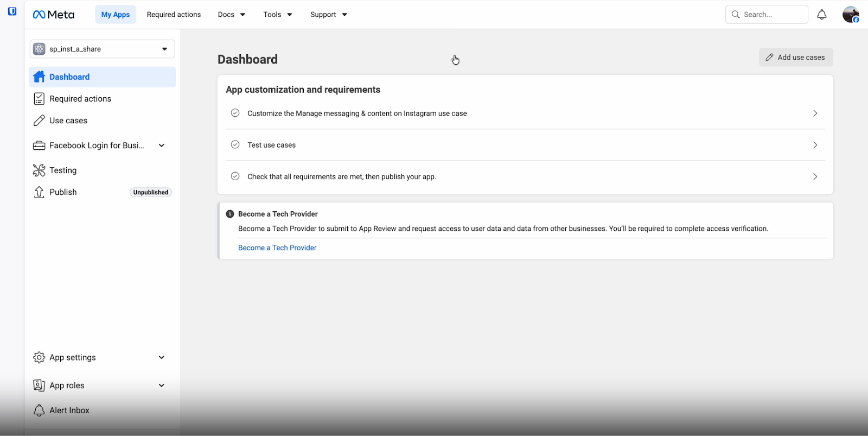868x436 pixels.
Task: Click the App settings gear icon
Action: click(39, 357)
